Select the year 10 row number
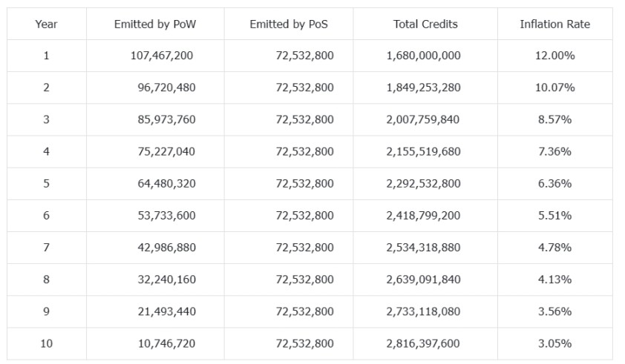625x364 pixels. point(46,343)
